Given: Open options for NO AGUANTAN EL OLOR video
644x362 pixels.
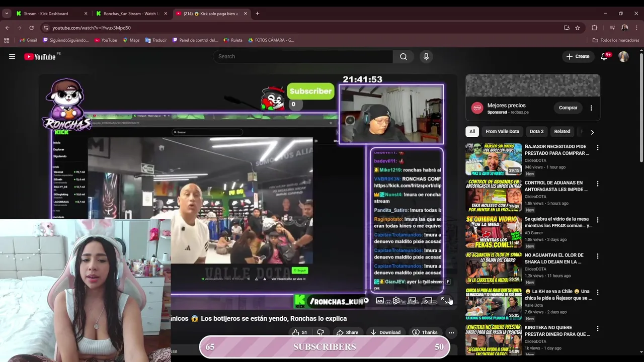Looking at the screenshot, I should coord(597,256).
